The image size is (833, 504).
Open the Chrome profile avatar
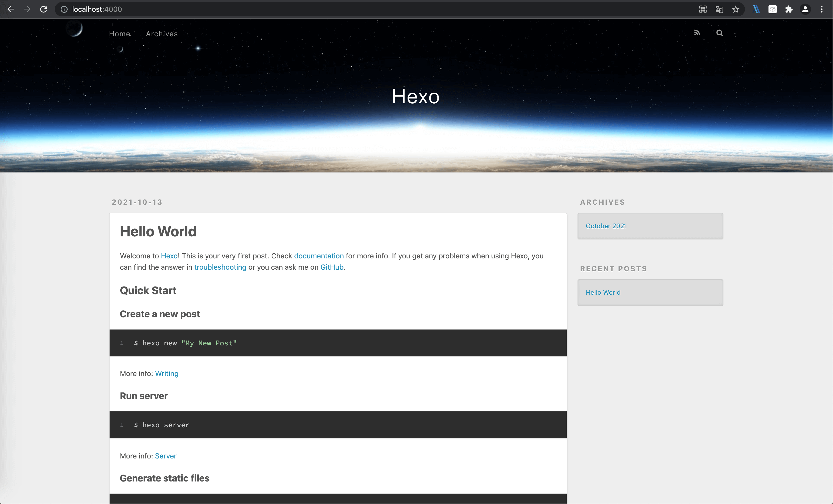pyautogui.click(x=805, y=9)
